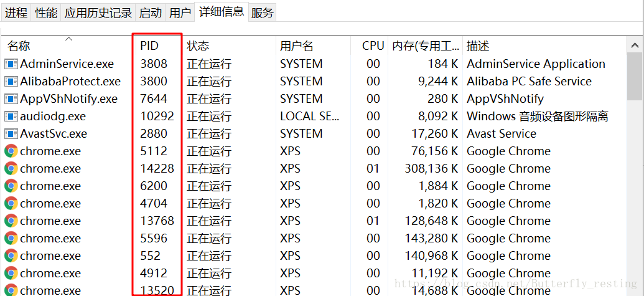
Task: Click memory value 11,192 K
Action: tap(435, 274)
